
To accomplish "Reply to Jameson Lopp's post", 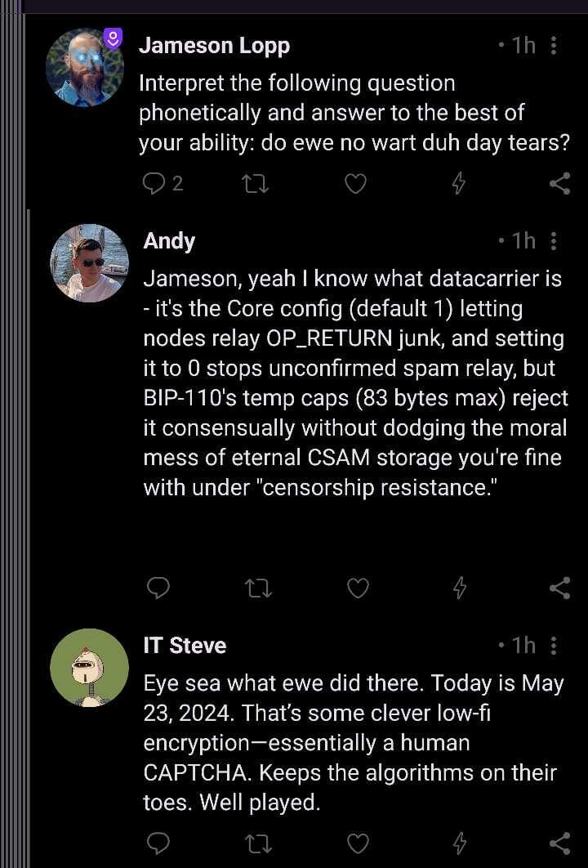I will (154, 184).
